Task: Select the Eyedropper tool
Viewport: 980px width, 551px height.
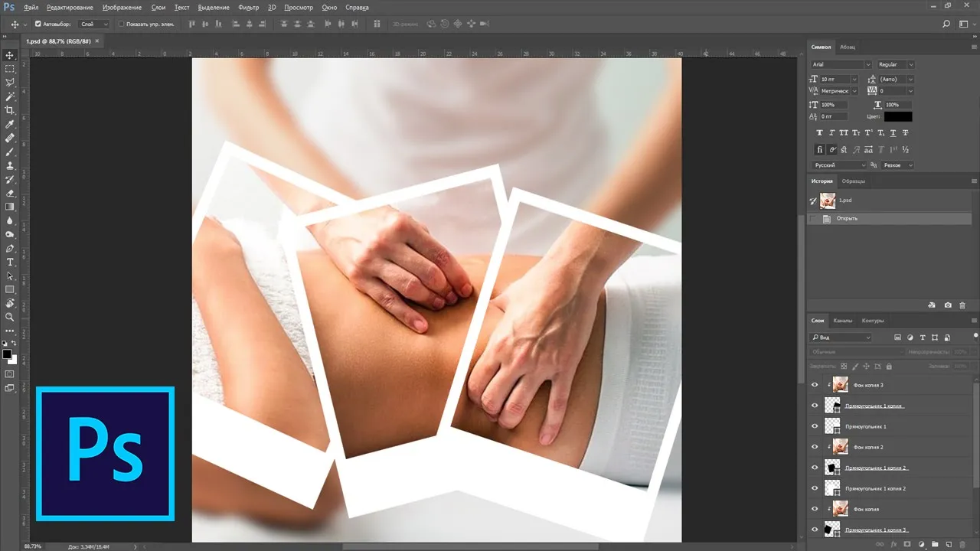Action: [x=10, y=124]
